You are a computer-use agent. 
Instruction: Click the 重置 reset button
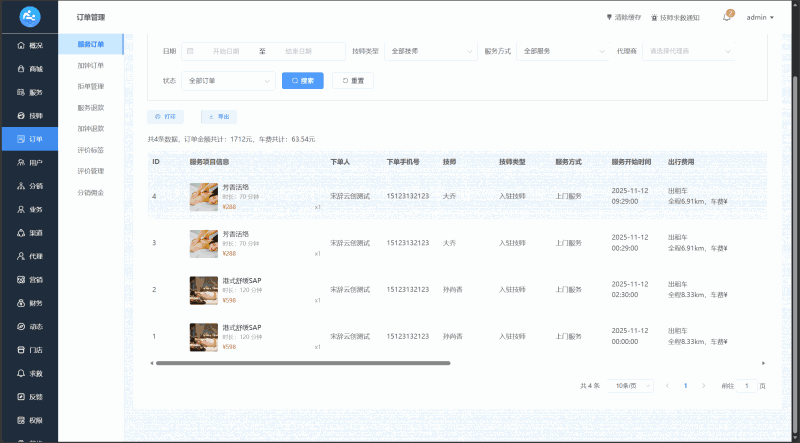pyautogui.click(x=353, y=81)
